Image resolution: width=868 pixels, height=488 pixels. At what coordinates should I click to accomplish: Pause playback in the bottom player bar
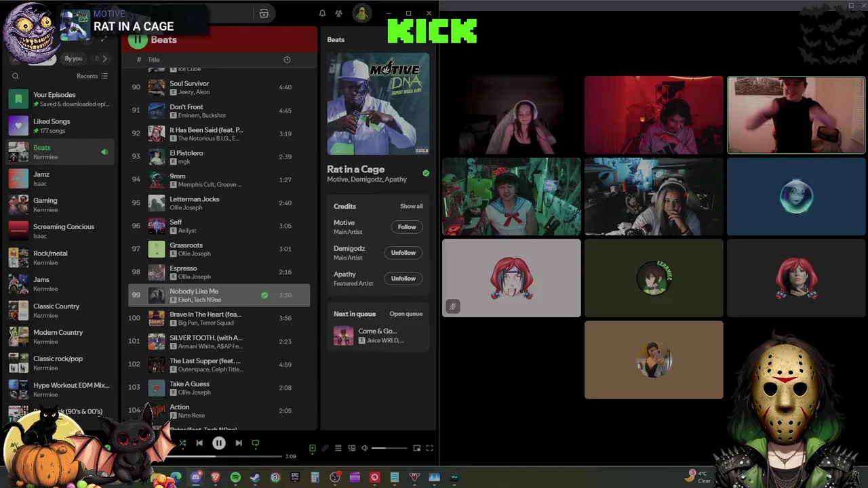coord(219,443)
